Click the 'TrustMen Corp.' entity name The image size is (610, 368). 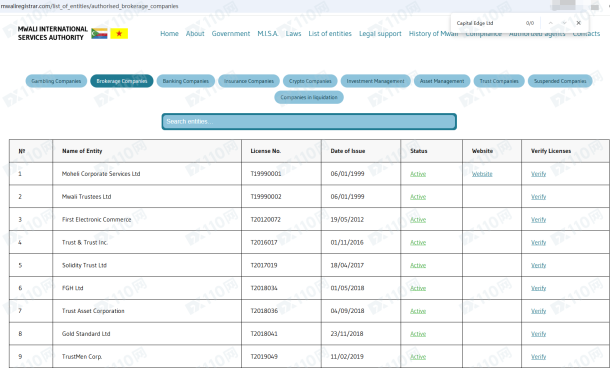point(82,357)
